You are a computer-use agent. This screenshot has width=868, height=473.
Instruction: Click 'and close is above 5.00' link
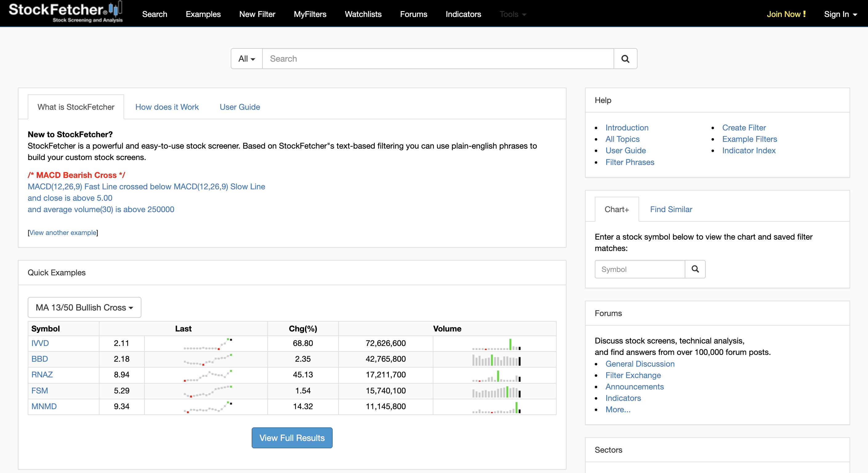(70, 198)
